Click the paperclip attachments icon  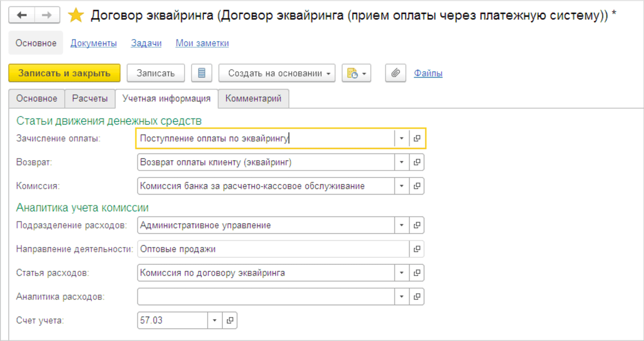click(395, 73)
